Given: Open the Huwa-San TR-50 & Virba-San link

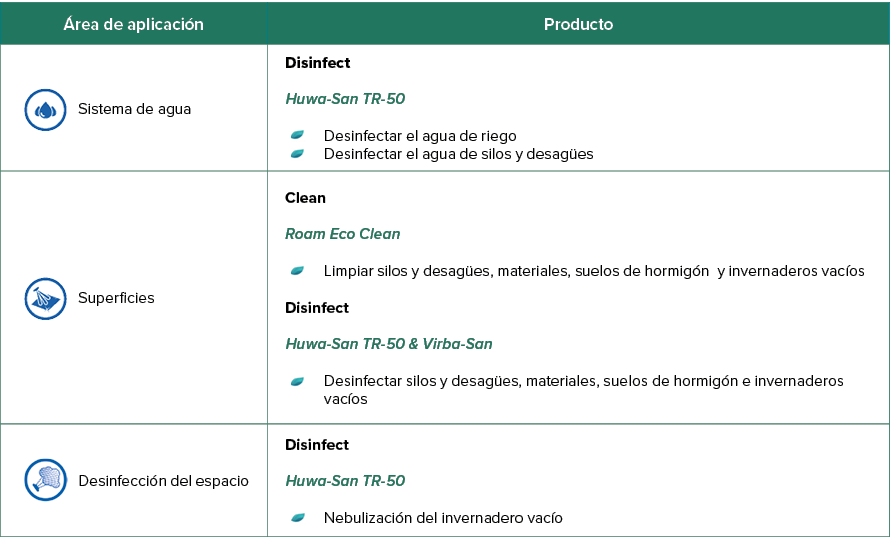Looking at the screenshot, I should [389, 344].
